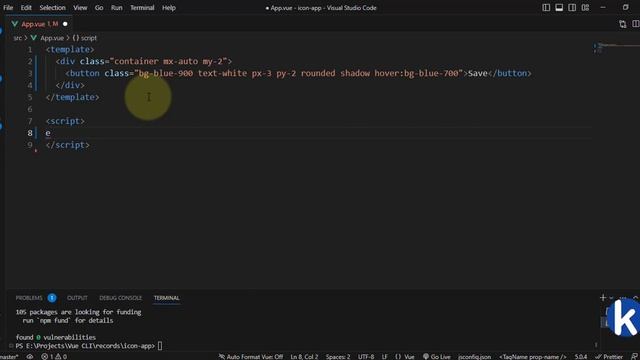The width and height of the screenshot is (640, 360).
Task: Minimize the Visual Studio Code window
Action: coord(603,8)
